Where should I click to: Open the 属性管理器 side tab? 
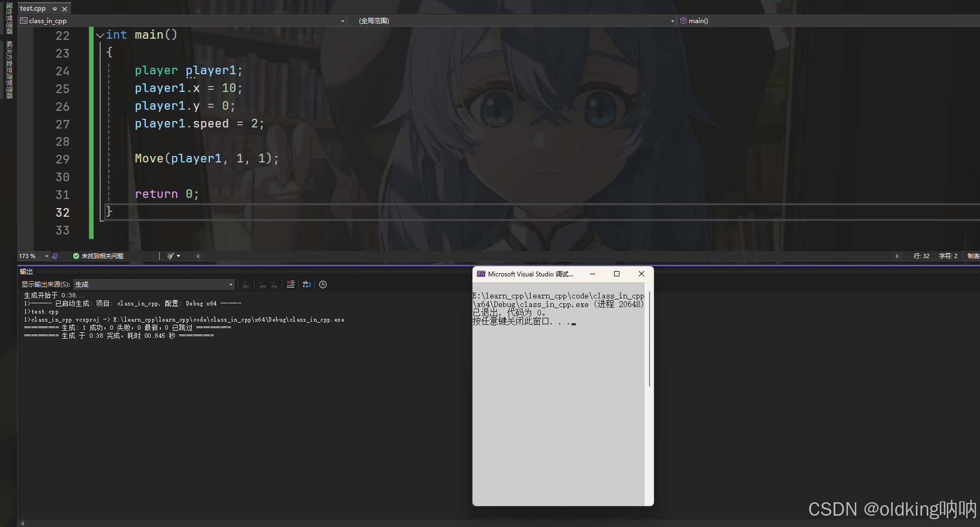point(9,18)
